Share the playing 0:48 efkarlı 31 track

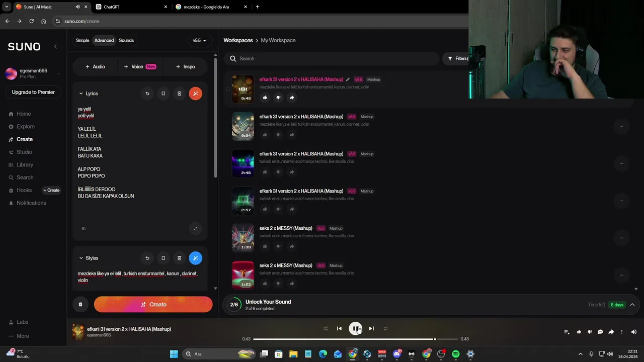click(x=292, y=98)
